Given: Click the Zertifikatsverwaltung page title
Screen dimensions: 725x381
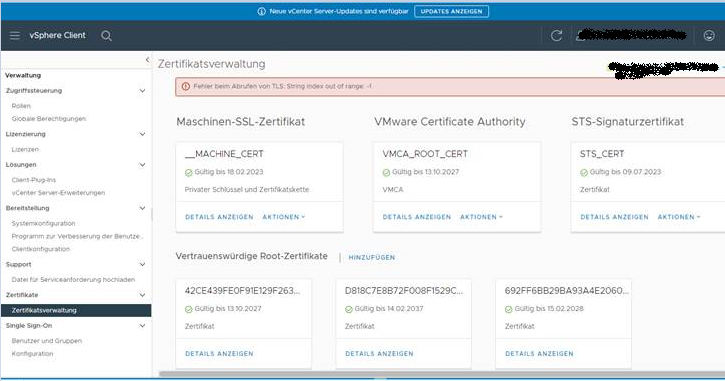Looking at the screenshot, I should [x=211, y=64].
